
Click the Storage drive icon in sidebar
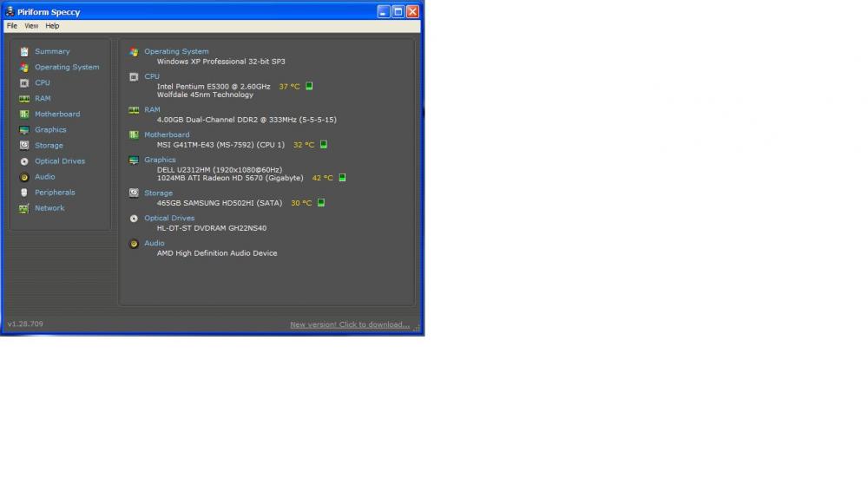[x=24, y=146]
